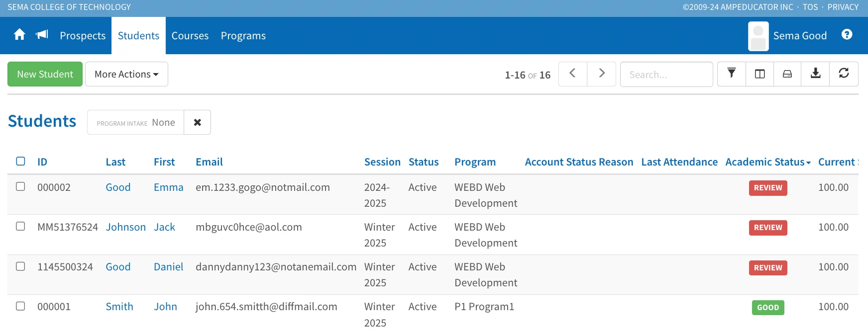
Task: Sort the table by Email column
Action: [x=209, y=162]
